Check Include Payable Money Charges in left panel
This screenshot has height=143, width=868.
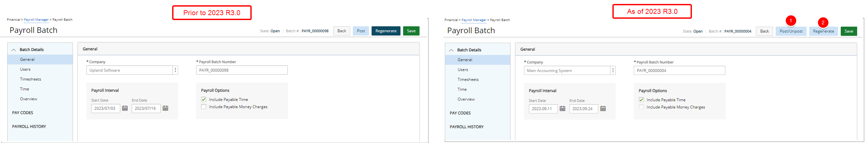click(203, 107)
